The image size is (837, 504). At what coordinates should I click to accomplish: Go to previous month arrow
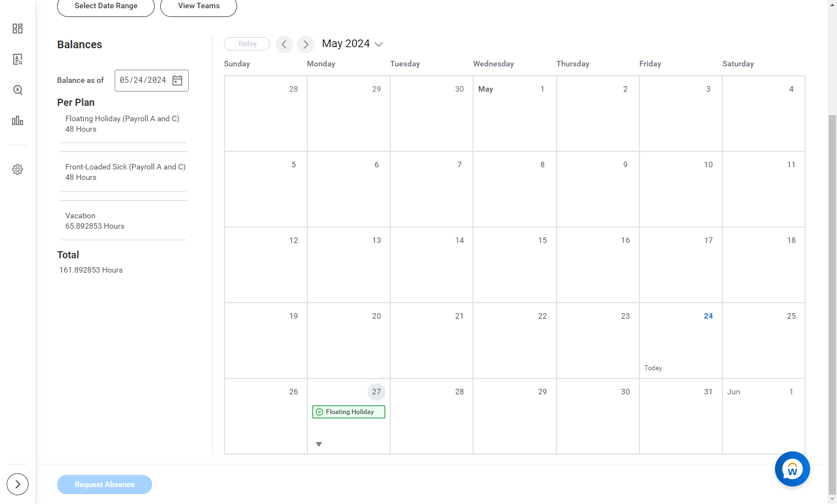[x=284, y=44]
